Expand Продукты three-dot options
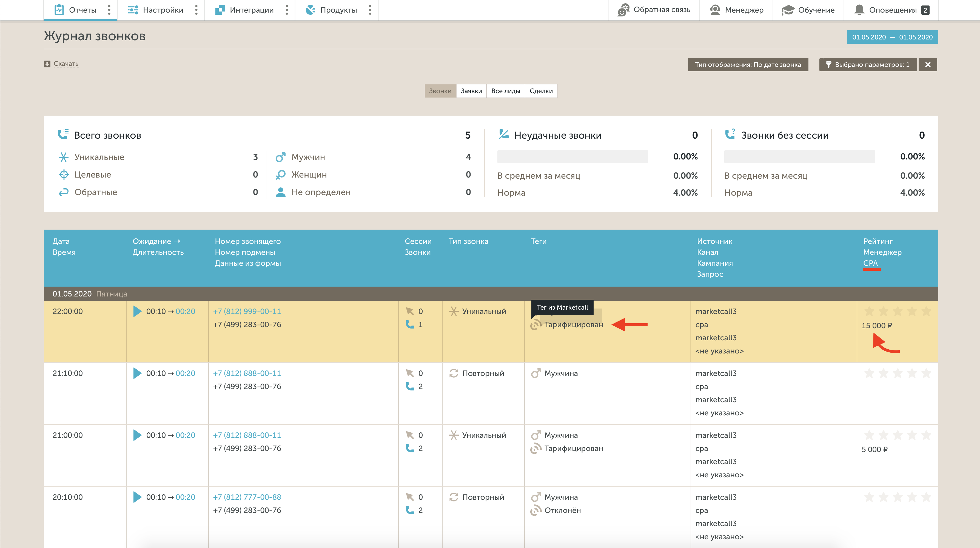This screenshot has width=980, height=548. tap(370, 10)
